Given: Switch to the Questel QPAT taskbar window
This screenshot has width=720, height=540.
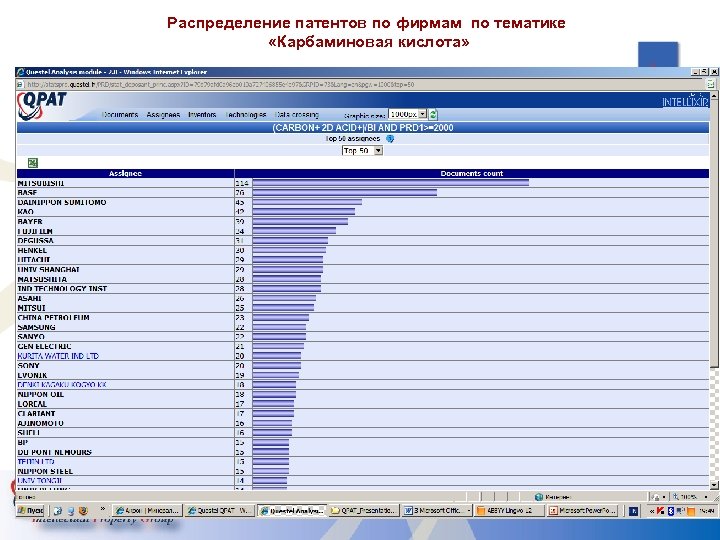Looking at the screenshot, I should tap(219, 511).
